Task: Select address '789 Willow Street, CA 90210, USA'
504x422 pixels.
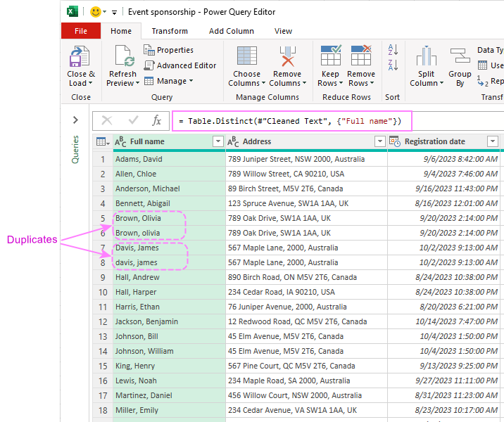Action: [x=306, y=174]
